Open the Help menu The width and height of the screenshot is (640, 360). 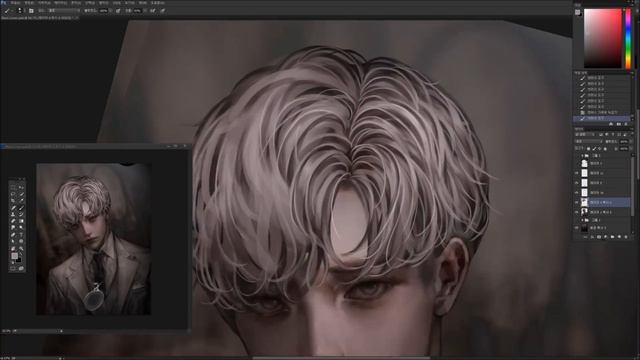tap(158, 2)
